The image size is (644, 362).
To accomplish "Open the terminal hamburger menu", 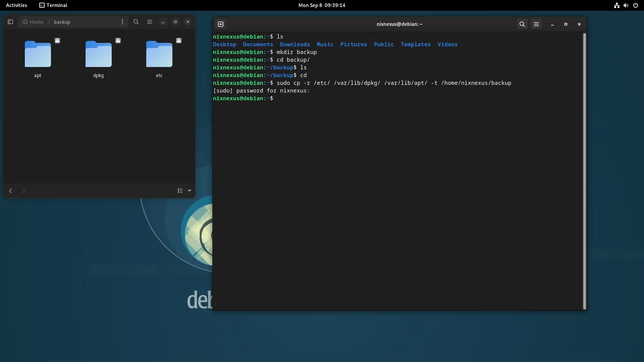I will pos(536,24).
